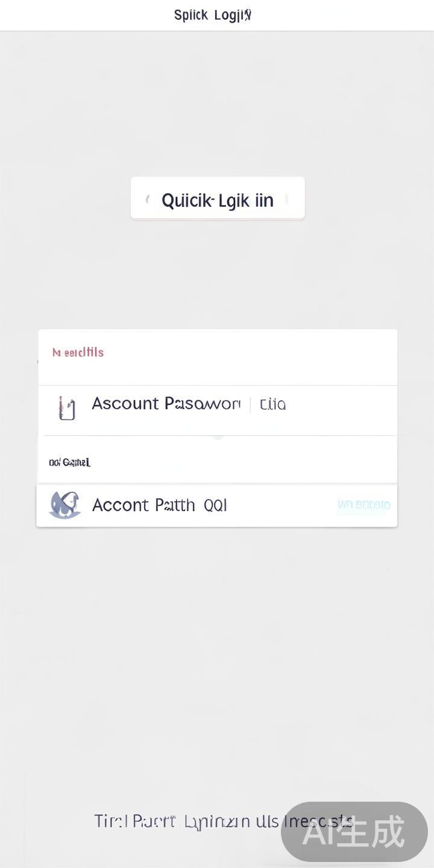Expand the small notch below the password row
Image resolution: width=434 pixels, height=868 pixels.
pyautogui.click(x=218, y=436)
